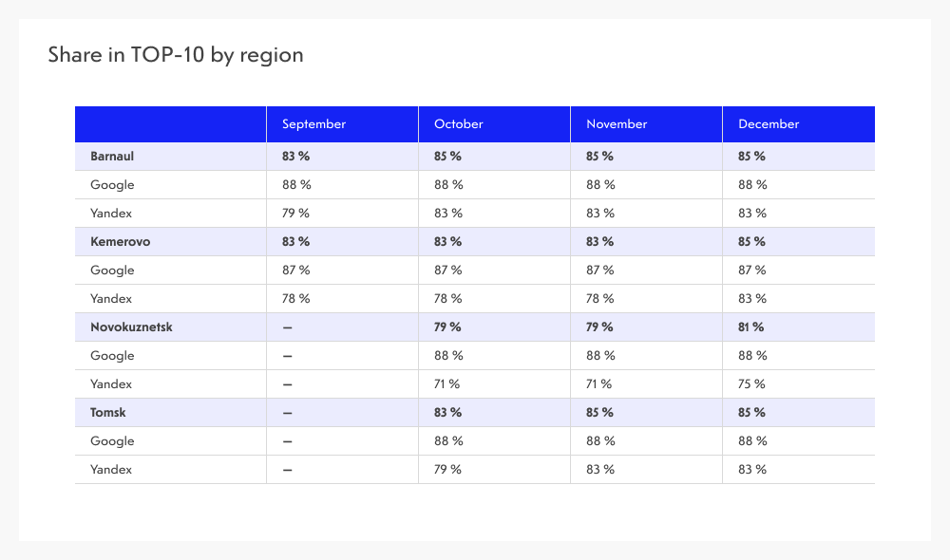
Task: Click Tomsk's empty September dash cell
Action: 287,413
